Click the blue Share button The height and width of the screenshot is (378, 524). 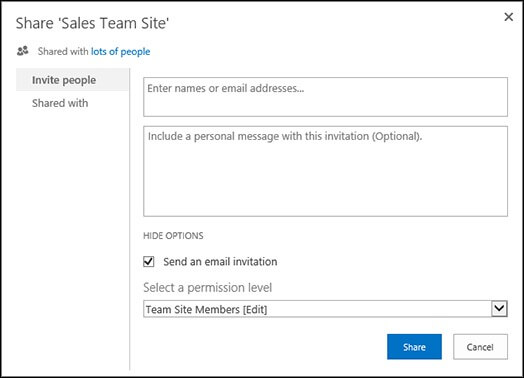tap(414, 347)
